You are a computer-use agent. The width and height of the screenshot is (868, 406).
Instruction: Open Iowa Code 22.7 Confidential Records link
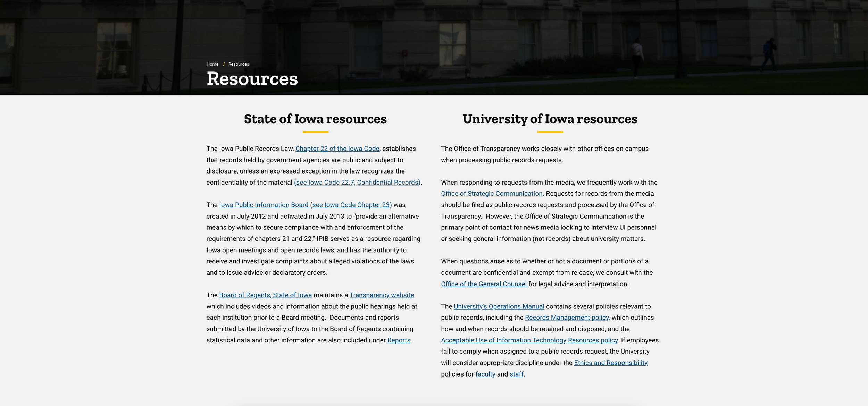coord(357,183)
